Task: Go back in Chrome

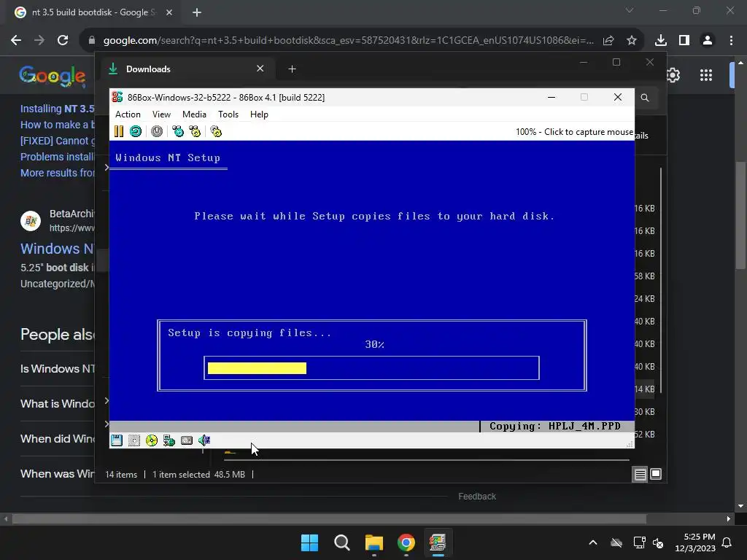Action: pos(16,41)
